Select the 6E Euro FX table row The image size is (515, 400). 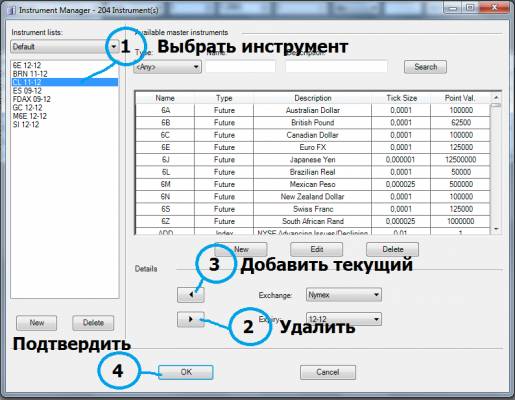(x=313, y=147)
